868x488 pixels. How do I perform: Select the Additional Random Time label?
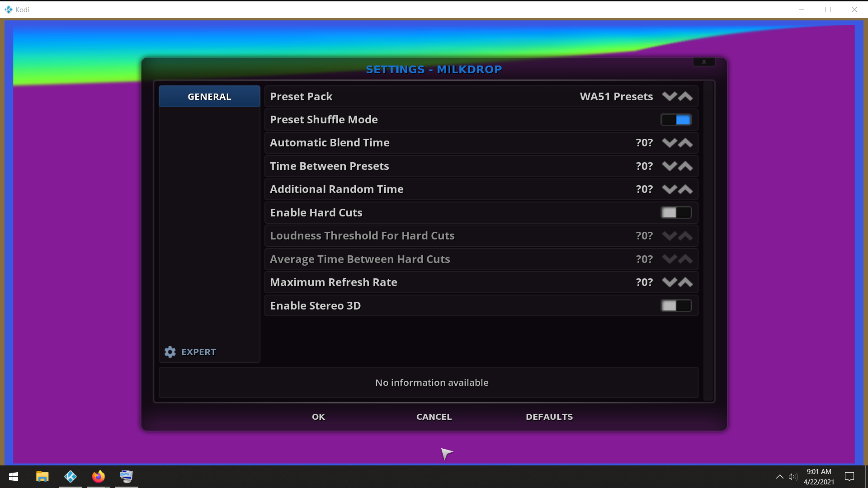[337, 189]
